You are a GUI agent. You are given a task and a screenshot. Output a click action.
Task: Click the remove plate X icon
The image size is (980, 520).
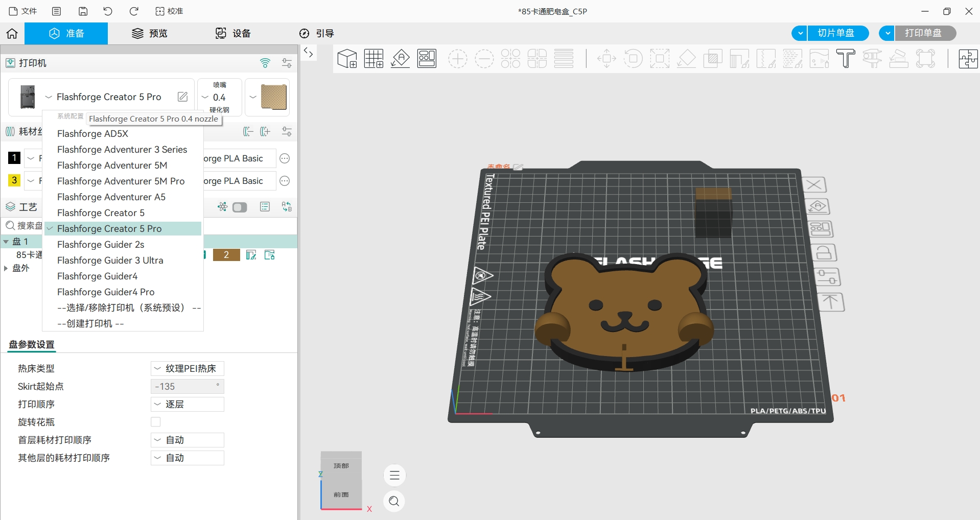(x=814, y=184)
